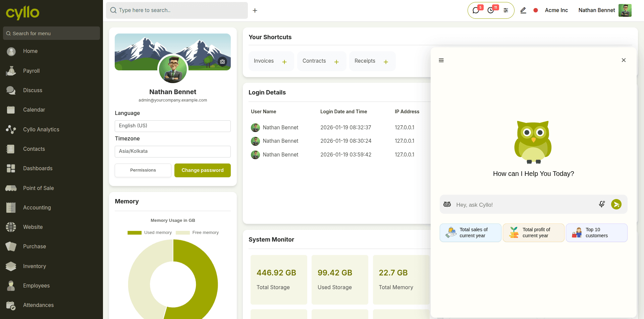Toggle the Used memory legend item
The image size is (644, 319).
(150, 233)
